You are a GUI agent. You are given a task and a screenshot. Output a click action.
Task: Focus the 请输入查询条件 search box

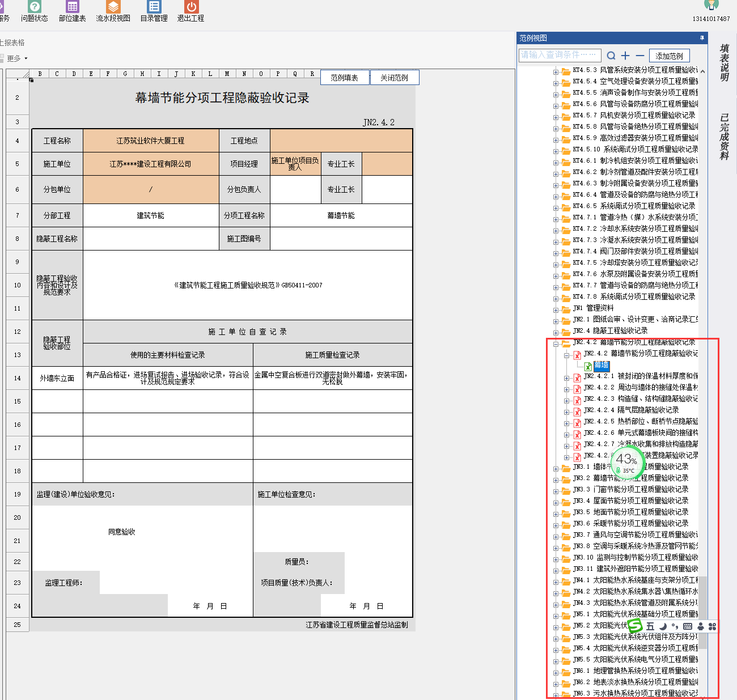click(x=560, y=55)
